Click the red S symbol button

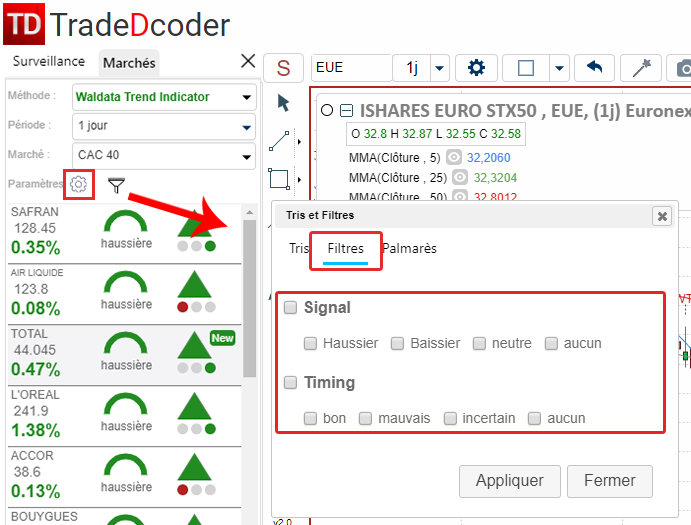[x=283, y=68]
